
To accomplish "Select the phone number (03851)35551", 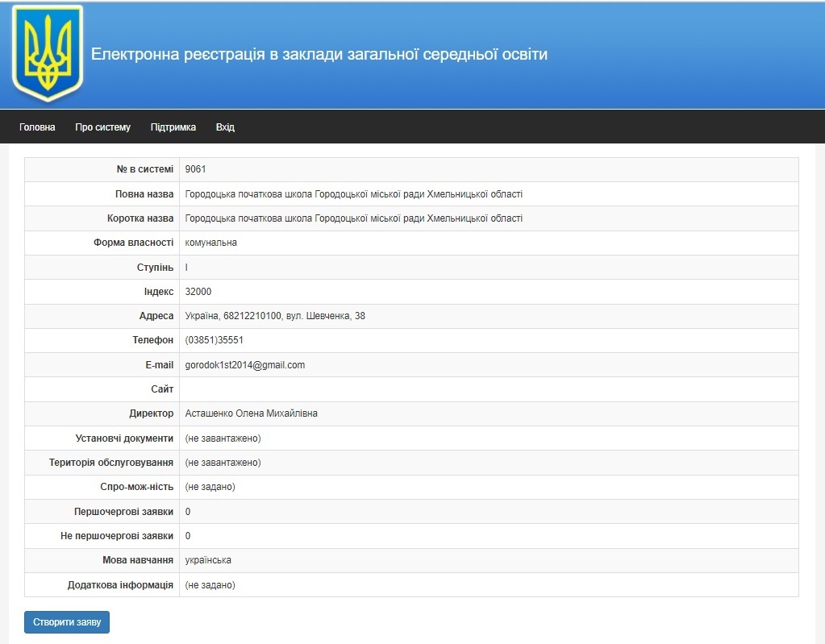I will click(215, 340).
